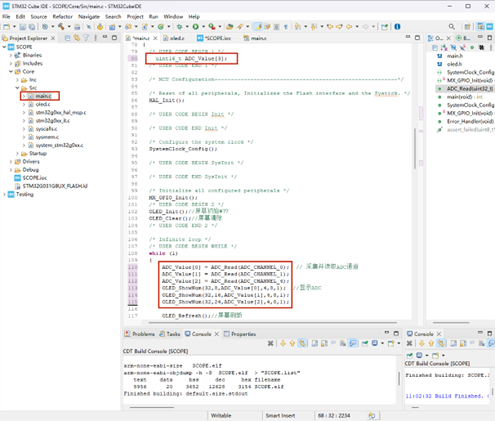Click the Run with red mark toolbar icon
The image size is (495, 421).
coord(212,27)
